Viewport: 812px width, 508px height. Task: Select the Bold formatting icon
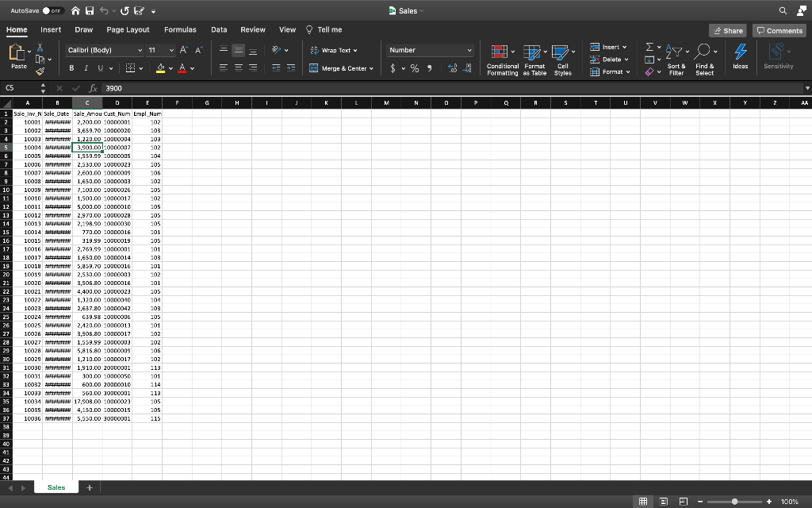pos(71,68)
